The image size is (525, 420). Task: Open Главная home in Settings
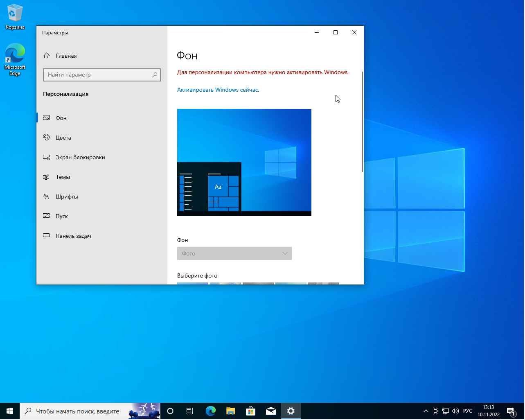point(101,56)
